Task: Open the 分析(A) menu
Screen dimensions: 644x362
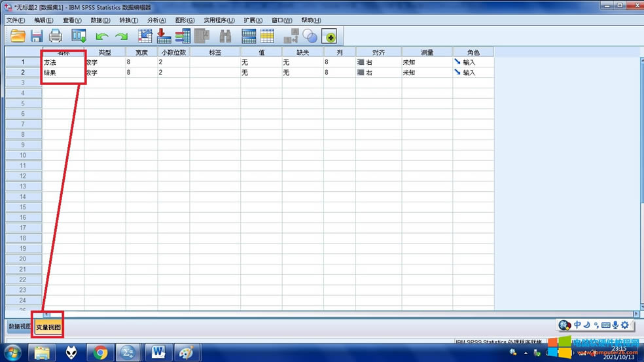Action: (156, 20)
